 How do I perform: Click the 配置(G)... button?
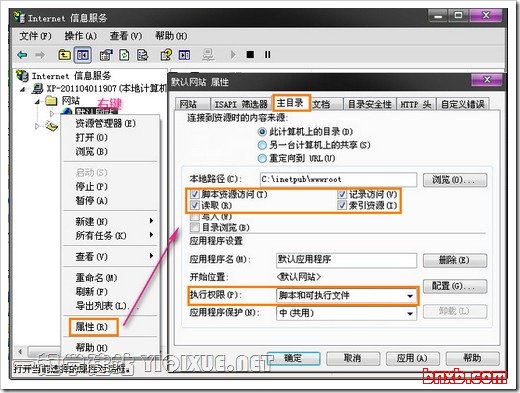coord(455,286)
